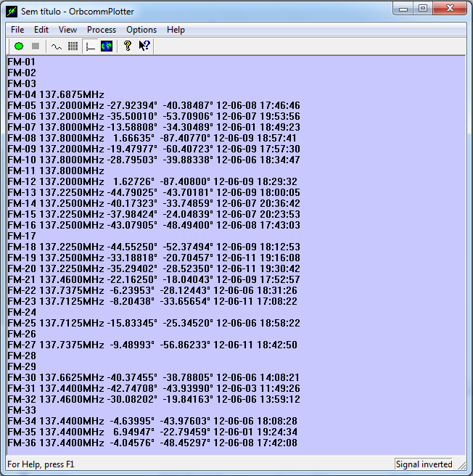This screenshot has width=473, height=476.
Task: Toggle the axis plot view icon
Action: click(x=90, y=46)
